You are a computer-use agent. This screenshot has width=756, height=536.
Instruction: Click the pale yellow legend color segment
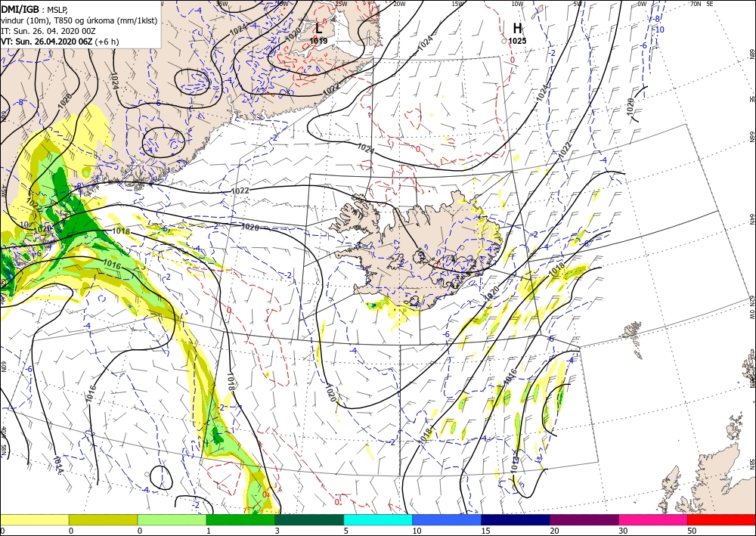(34, 519)
